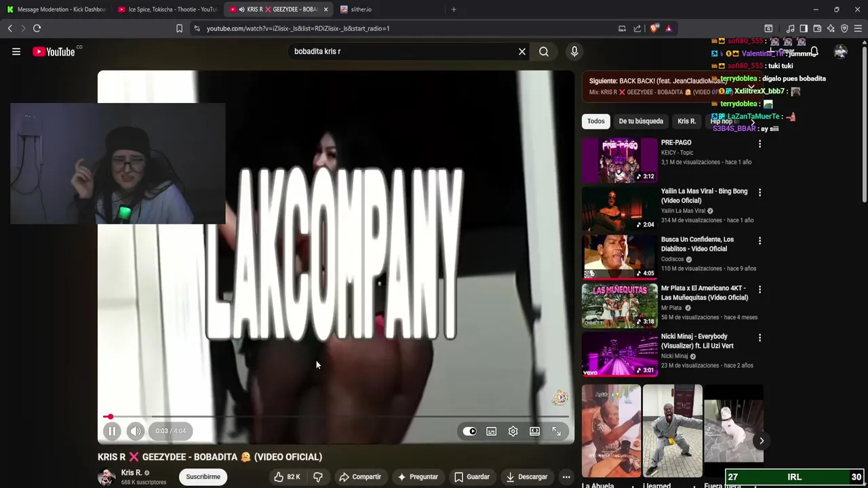Open Nicki Minaj Everybody thumbnail
868x488 pixels.
(x=620, y=354)
